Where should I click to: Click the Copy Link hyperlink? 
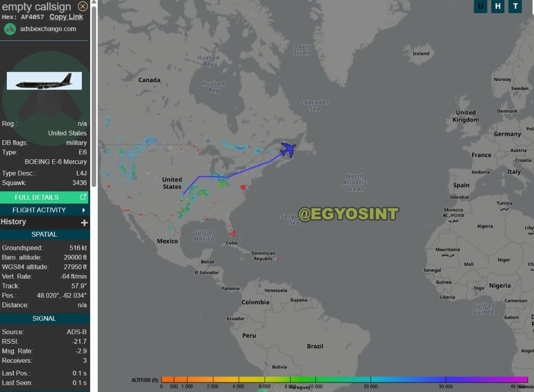click(x=66, y=17)
